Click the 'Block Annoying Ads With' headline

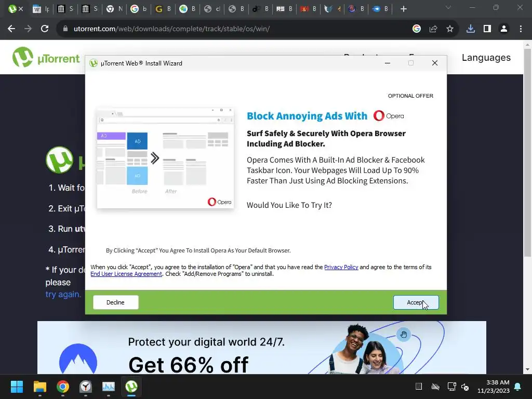click(307, 116)
